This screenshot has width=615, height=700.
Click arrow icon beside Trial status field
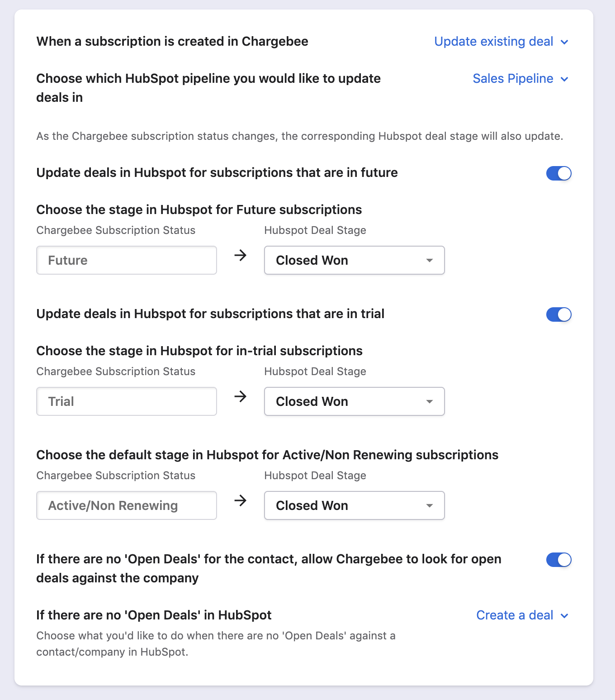point(241,397)
